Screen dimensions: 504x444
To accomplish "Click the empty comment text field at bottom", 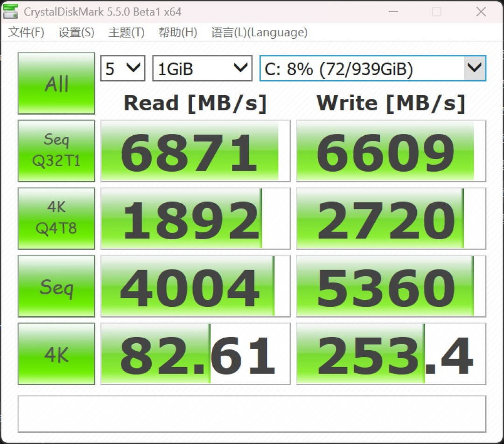I will pos(252,414).
